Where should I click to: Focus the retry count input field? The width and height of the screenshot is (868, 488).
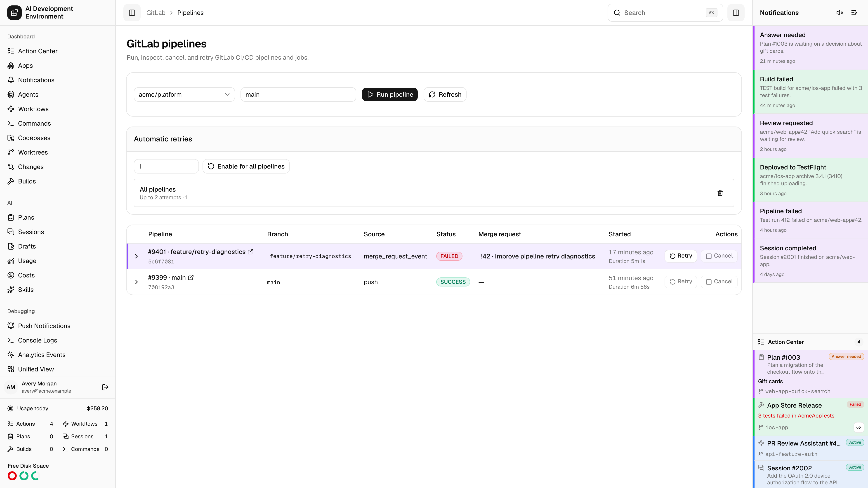166,166
